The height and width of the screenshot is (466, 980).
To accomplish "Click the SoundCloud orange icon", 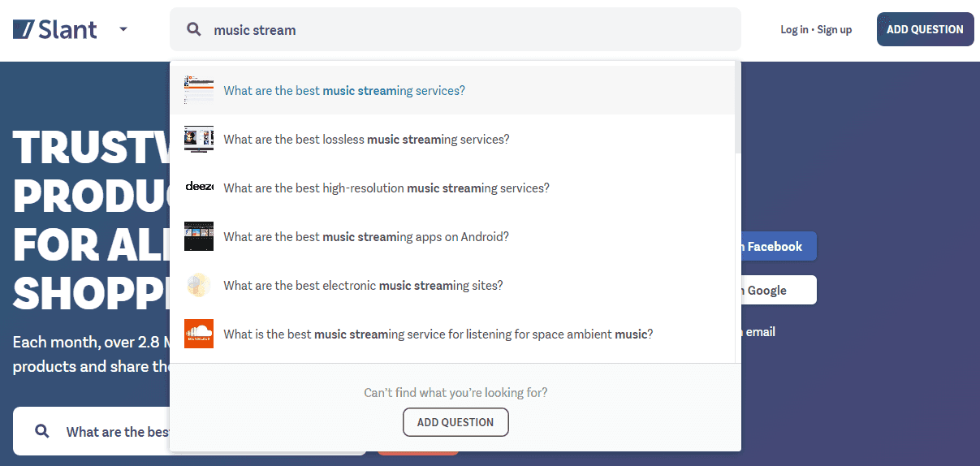I will click(x=199, y=334).
